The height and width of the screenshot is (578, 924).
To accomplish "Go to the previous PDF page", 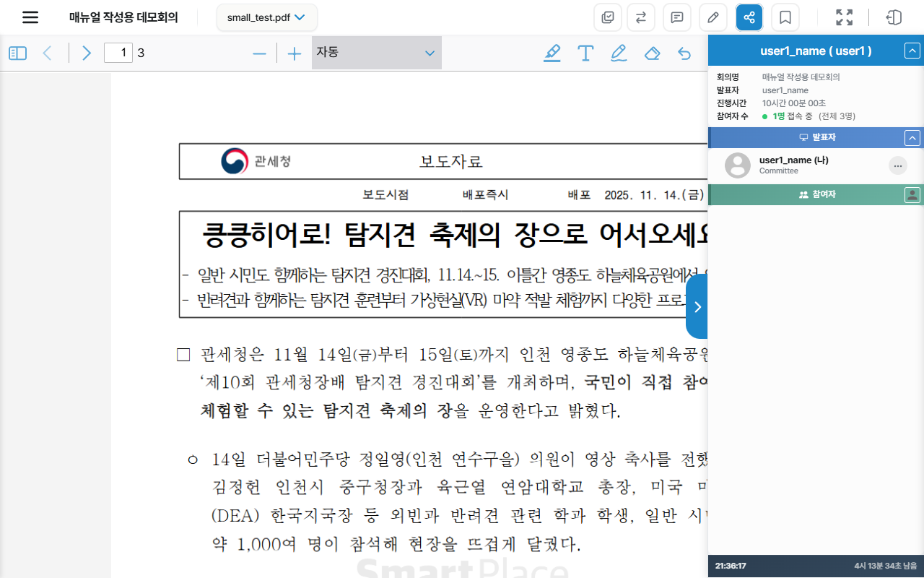I will click(48, 53).
